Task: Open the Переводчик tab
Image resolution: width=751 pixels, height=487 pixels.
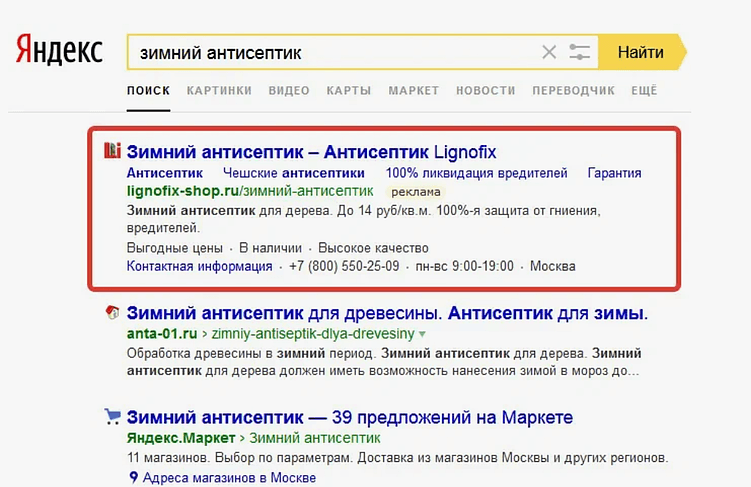Action: pyautogui.click(x=573, y=91)
